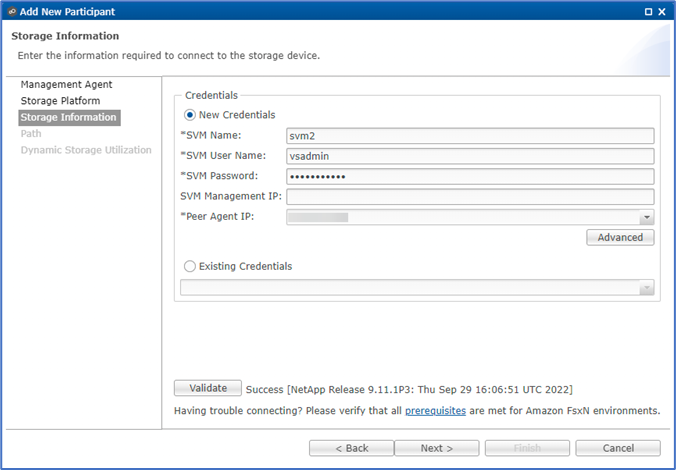Go to Management Agent step
Image resolution: width=676 pixels, height=470 pixels.
[66, 85]
